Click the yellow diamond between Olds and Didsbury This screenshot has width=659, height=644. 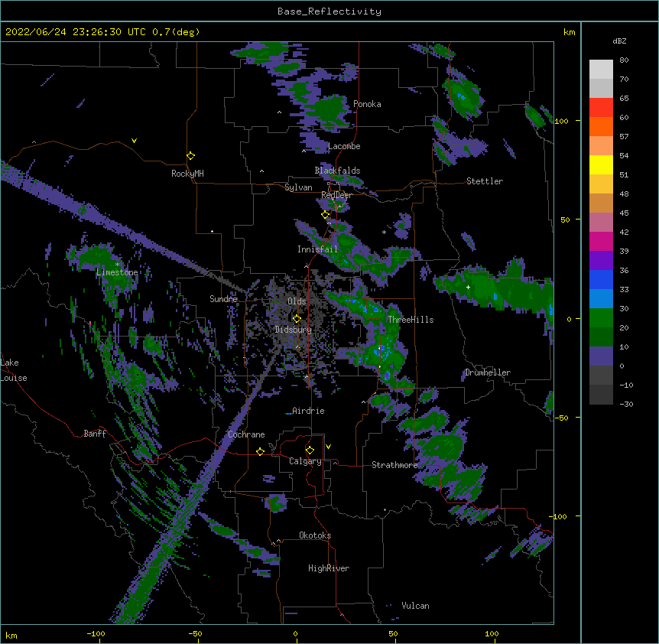point(297,319)
